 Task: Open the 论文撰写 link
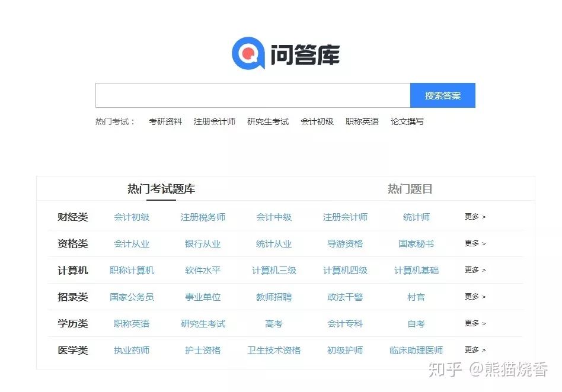pyautogui.click(x=408, y=121)
